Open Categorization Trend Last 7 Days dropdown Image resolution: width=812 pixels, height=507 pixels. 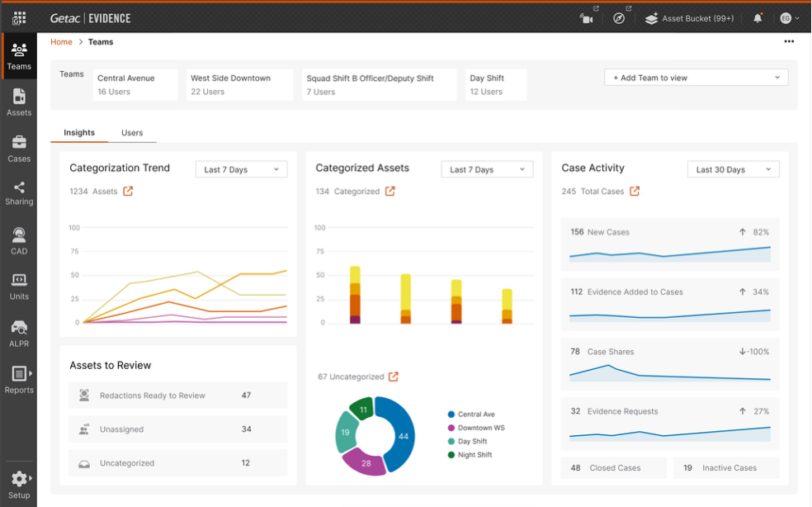pos(241,169)
